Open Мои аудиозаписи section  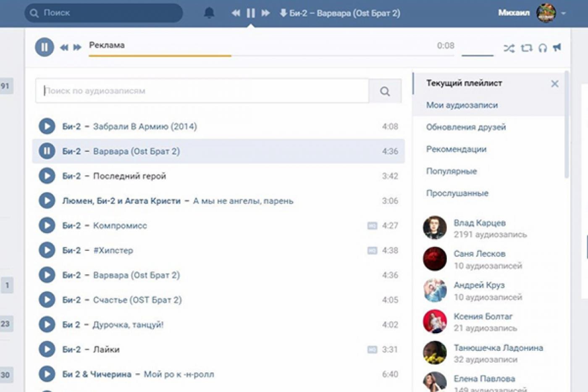[x=462, y=105]
